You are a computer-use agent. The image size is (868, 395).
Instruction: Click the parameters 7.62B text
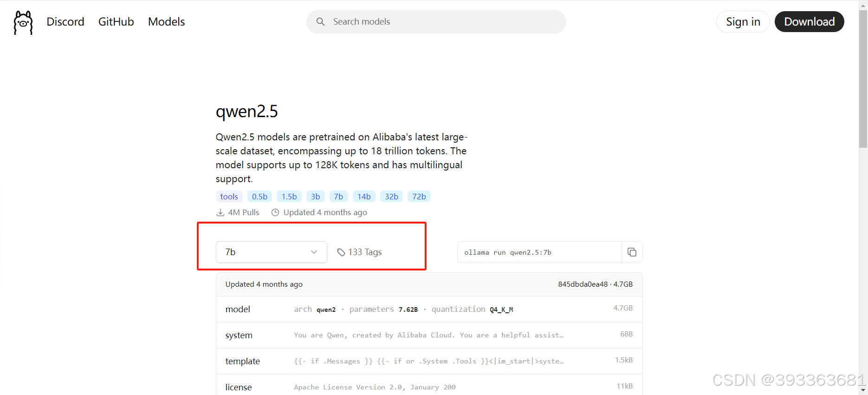[x=383, y=309]
